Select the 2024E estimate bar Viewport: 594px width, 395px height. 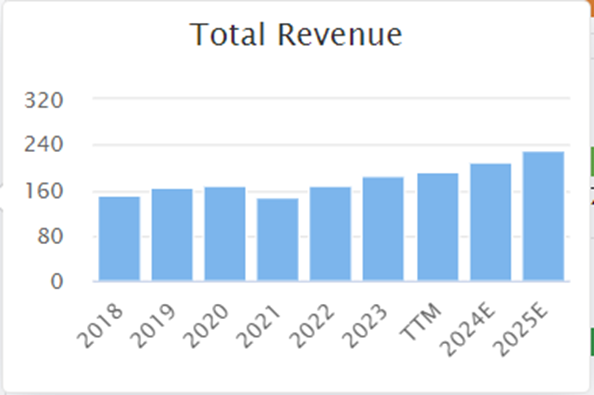[x=491, y=222]
